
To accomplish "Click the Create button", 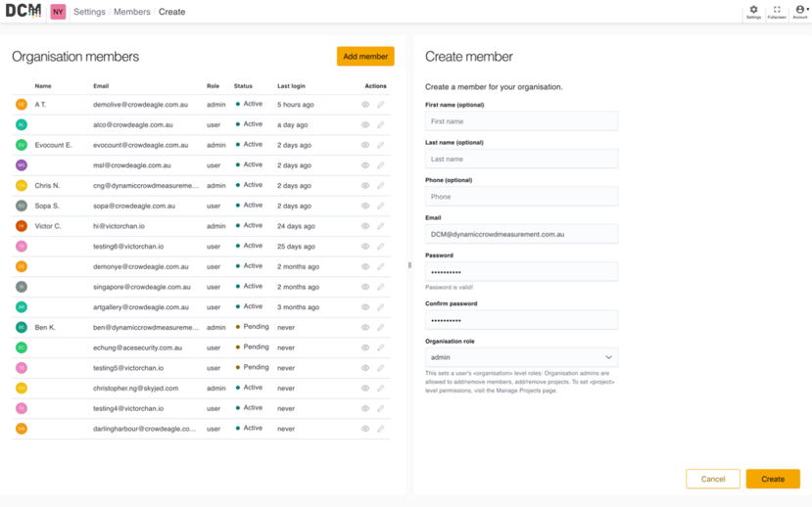I will point(773,479).
